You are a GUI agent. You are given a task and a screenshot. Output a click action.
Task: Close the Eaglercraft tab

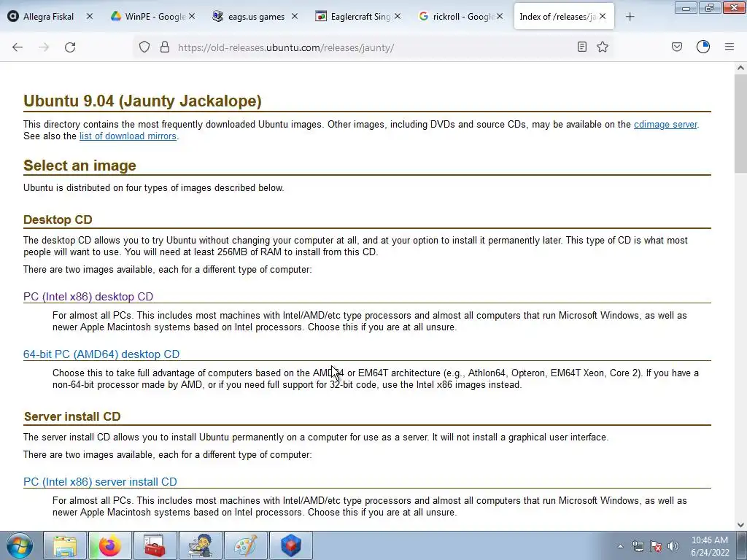click(398, 16)
